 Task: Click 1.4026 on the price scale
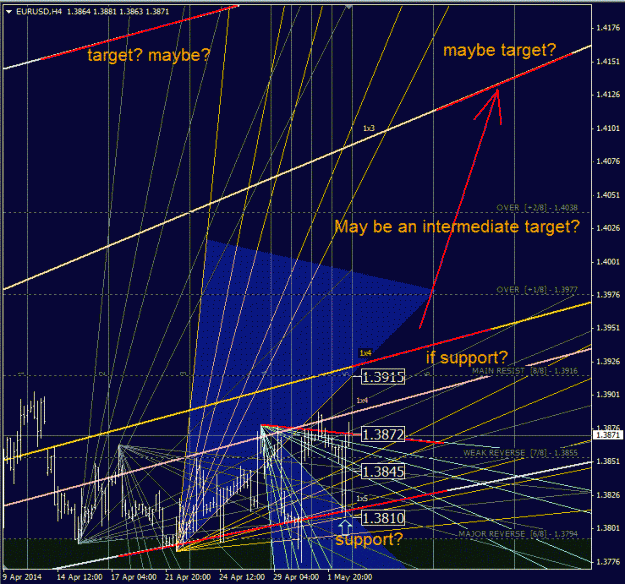tap(608, 228)
